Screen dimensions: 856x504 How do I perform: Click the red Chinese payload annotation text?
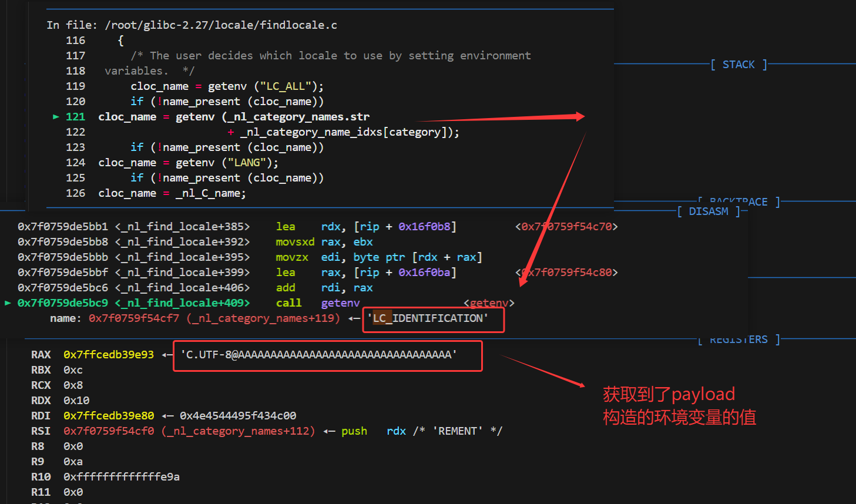(x=680, y=405)
